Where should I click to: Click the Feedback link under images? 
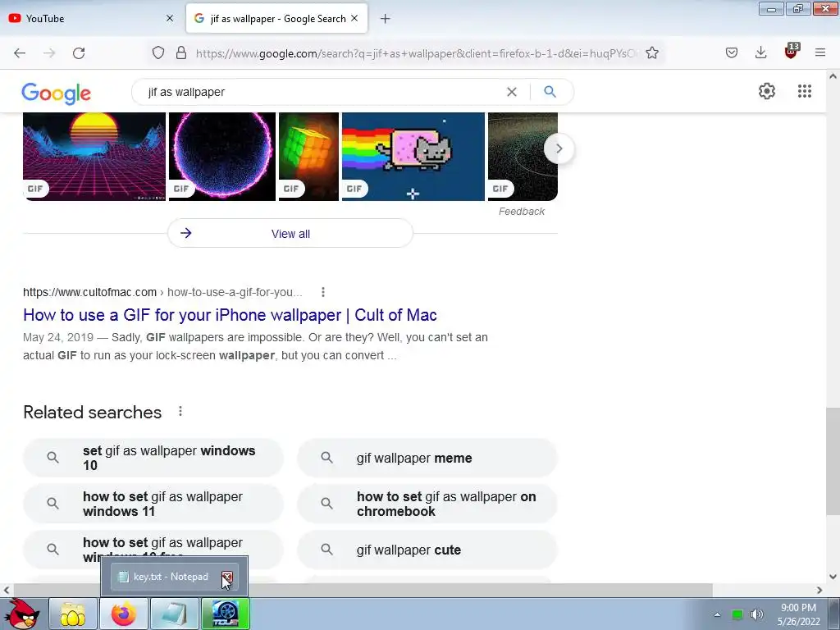pos(521,212)
